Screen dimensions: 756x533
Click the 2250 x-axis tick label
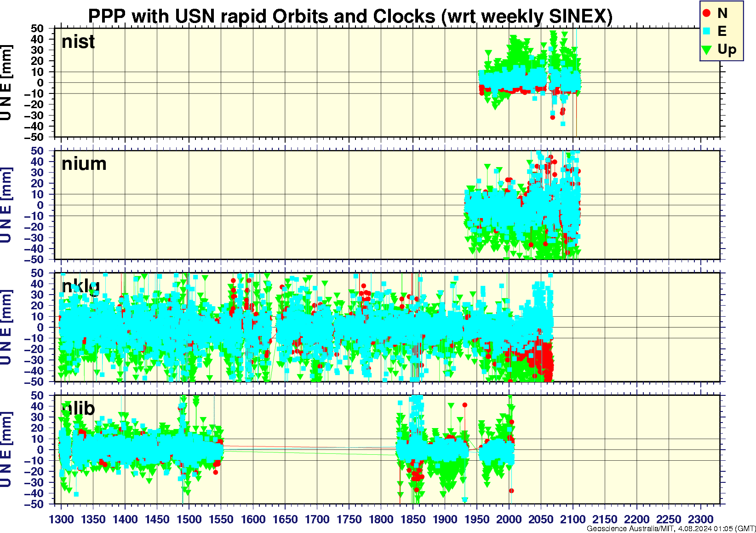tap(669, 519)
